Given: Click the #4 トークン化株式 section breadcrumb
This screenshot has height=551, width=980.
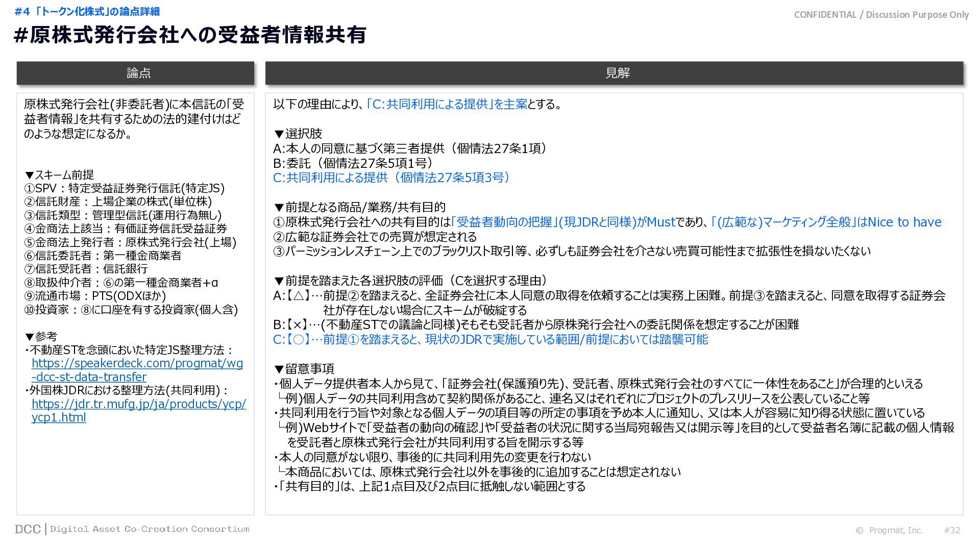Looking at the screenshot, I should 87,11.
